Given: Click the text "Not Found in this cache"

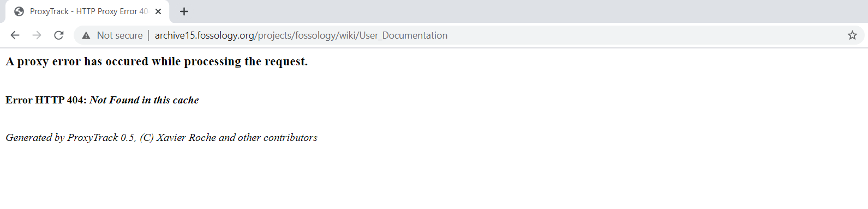Looking at the screenshot, I should tap(144, 100).
